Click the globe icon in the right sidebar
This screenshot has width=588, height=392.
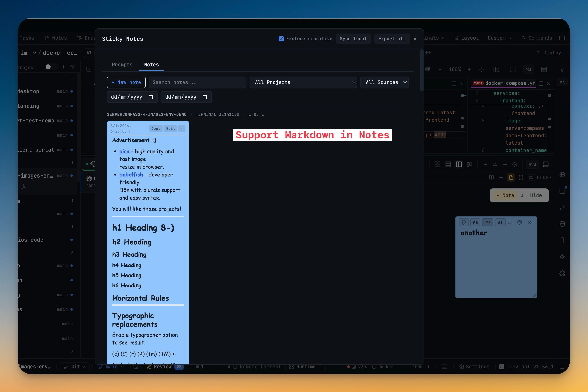[562, 175]
